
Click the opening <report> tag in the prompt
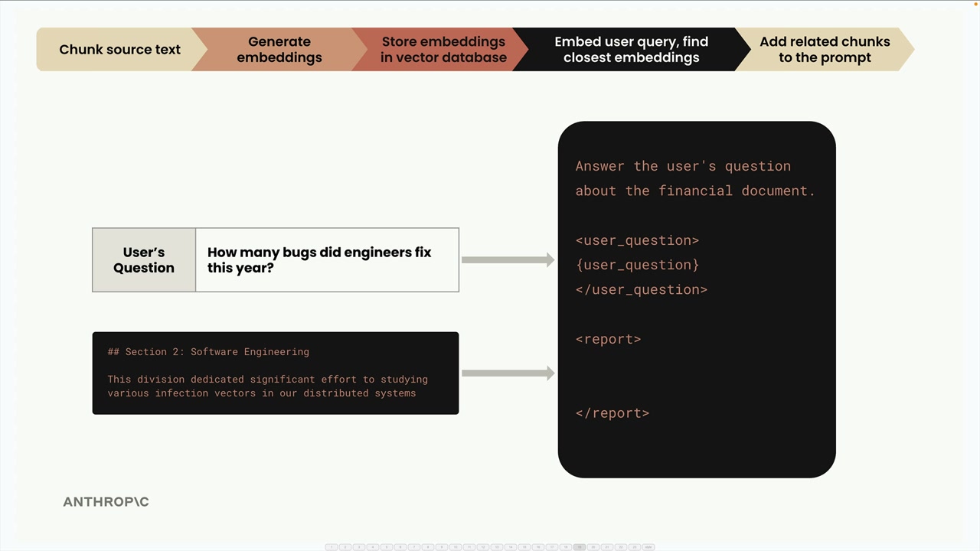[x=608, y=339]
